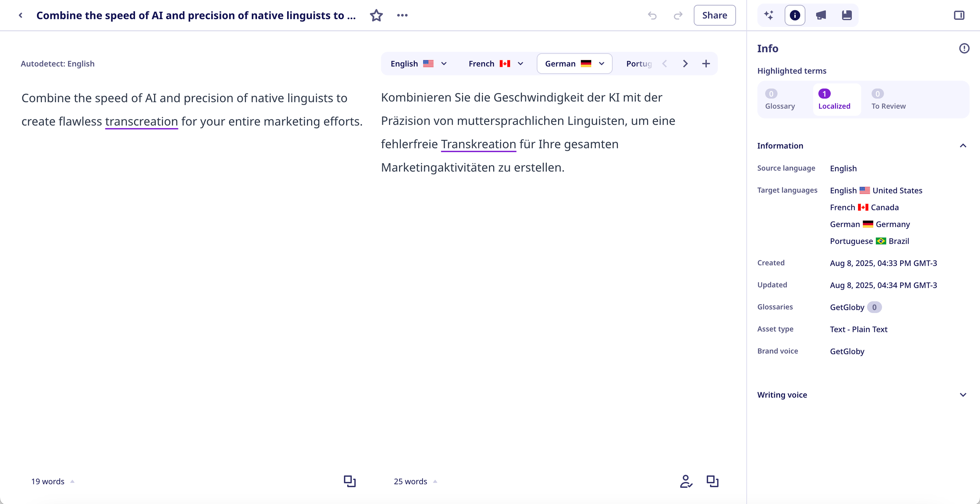Select the German target tab

pos(575,63)
